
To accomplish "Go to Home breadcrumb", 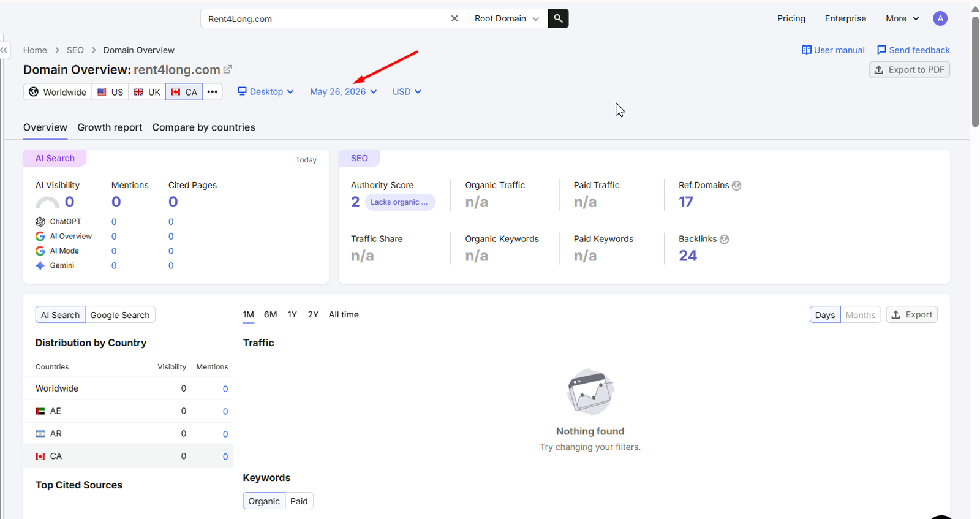I will pos(35,50).
